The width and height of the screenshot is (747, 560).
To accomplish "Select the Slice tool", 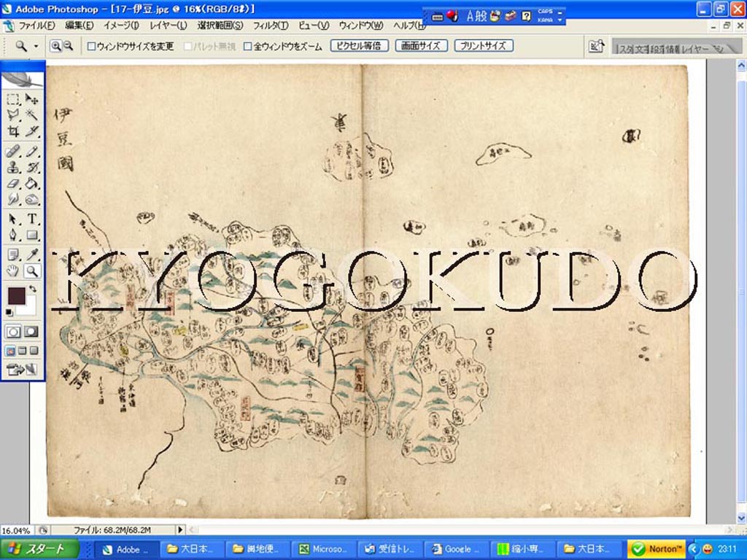I will 32,131.
